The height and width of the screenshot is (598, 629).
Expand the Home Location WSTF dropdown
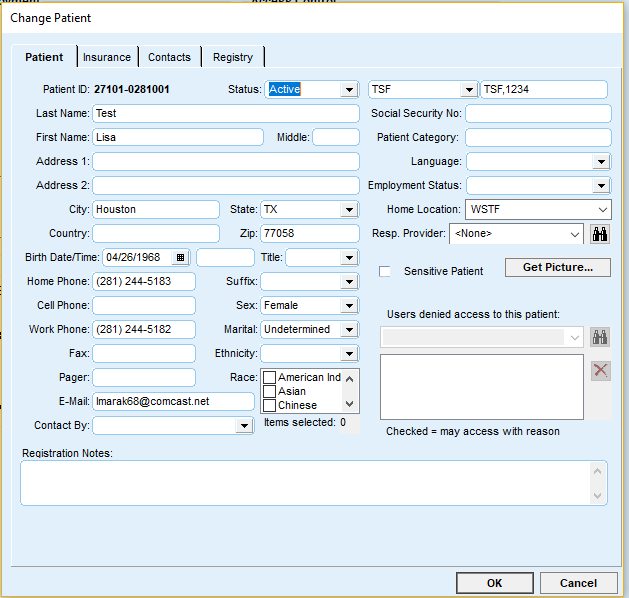601,210
